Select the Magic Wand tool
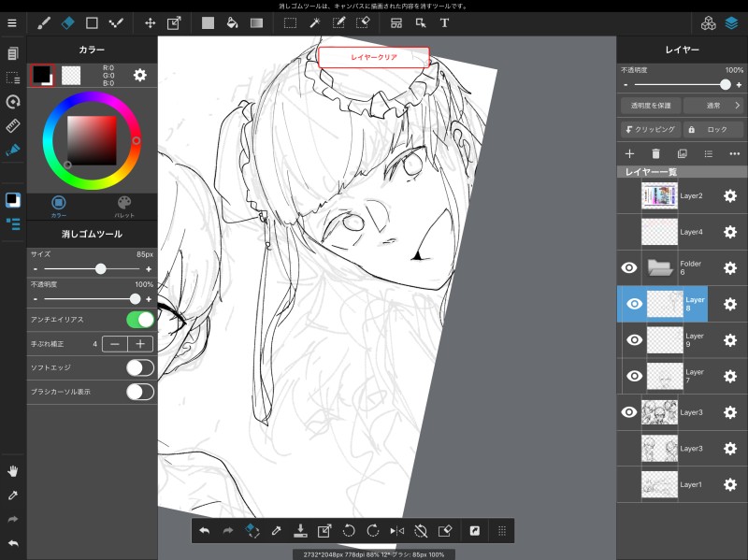This screenshot has height=560, width=748. (314, 22)
